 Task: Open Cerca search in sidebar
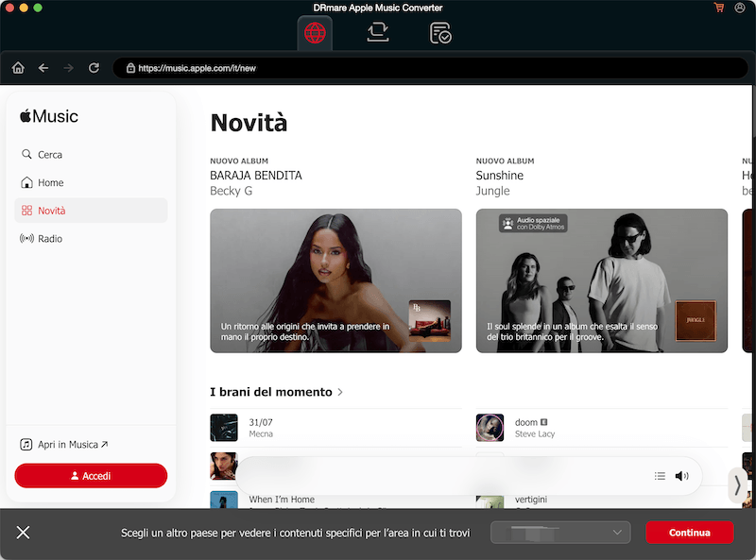point(91,154)
